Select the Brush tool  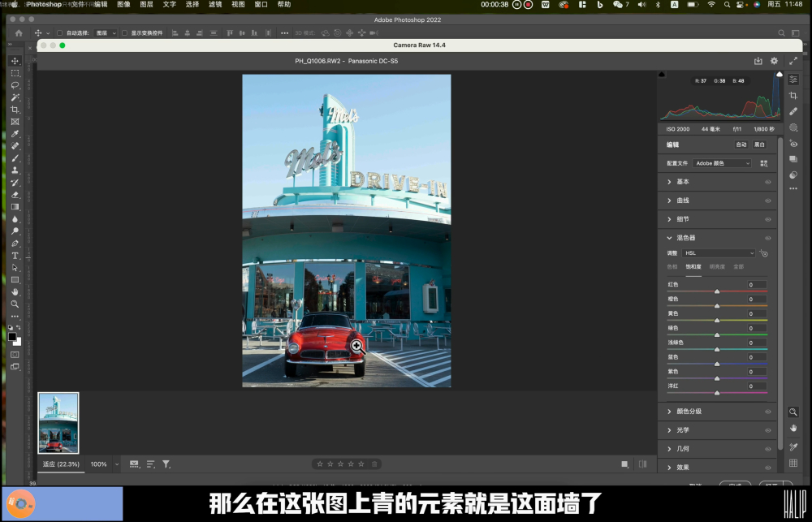tap(15, 158)
